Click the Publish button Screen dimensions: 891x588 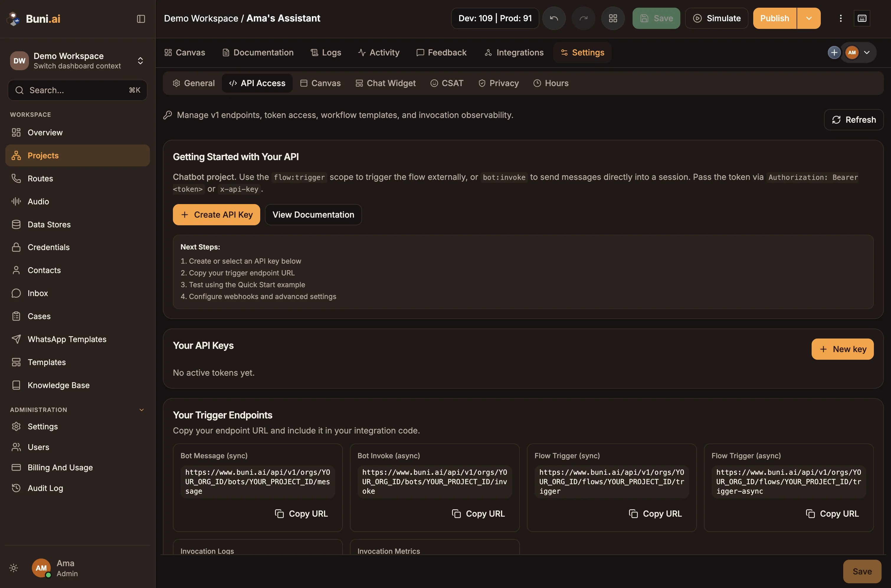(x=775, y=18)
